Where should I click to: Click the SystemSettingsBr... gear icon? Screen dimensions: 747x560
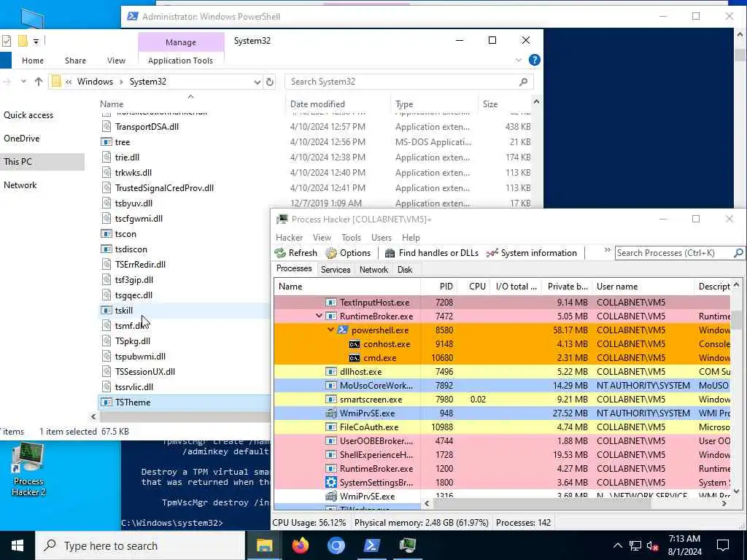tap(330, 482)
